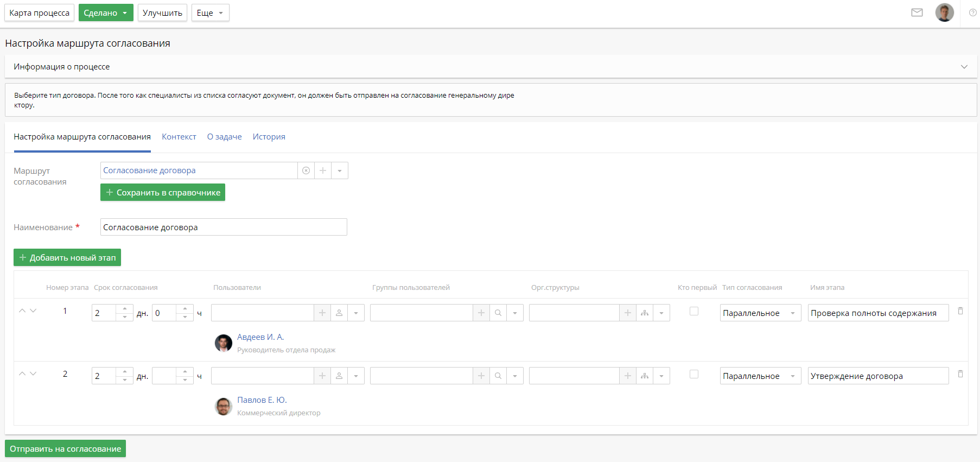Increment days stepper for stage 1

click(x=125, y=309)
